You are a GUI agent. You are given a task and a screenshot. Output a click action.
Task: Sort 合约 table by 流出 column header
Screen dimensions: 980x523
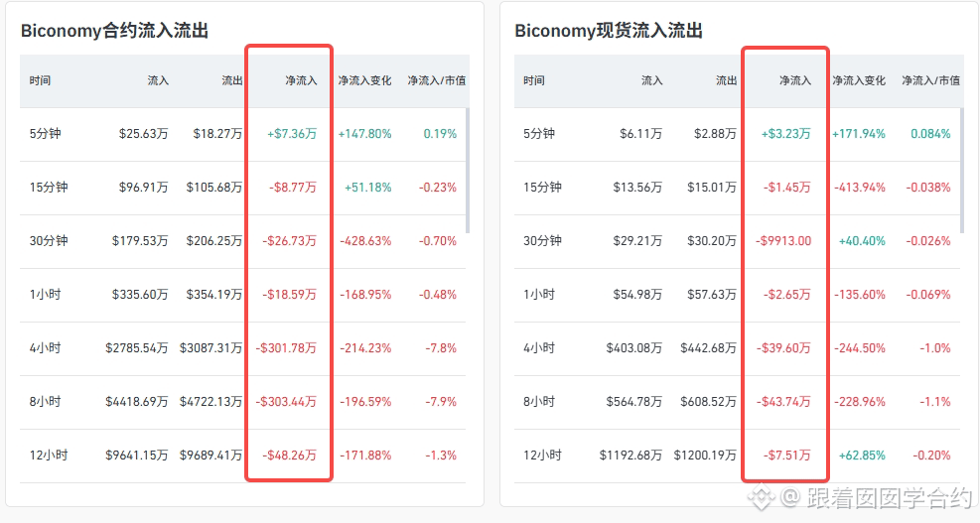pos(232,80)
